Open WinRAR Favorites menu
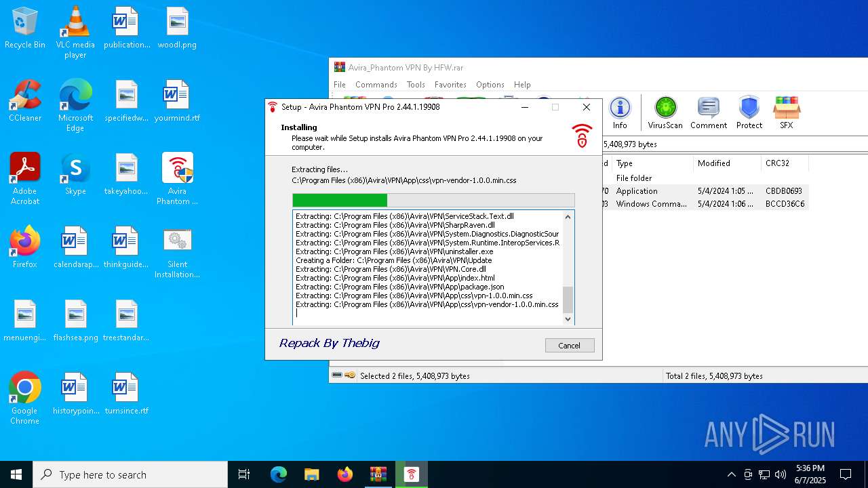 tap(450, 85)
